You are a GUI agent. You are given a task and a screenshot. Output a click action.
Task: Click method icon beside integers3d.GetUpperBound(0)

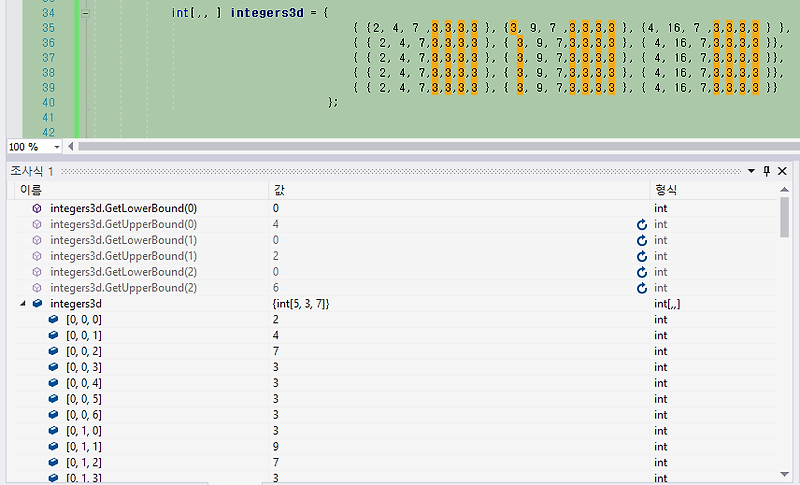pyautogui.click(x=37, y=224)
